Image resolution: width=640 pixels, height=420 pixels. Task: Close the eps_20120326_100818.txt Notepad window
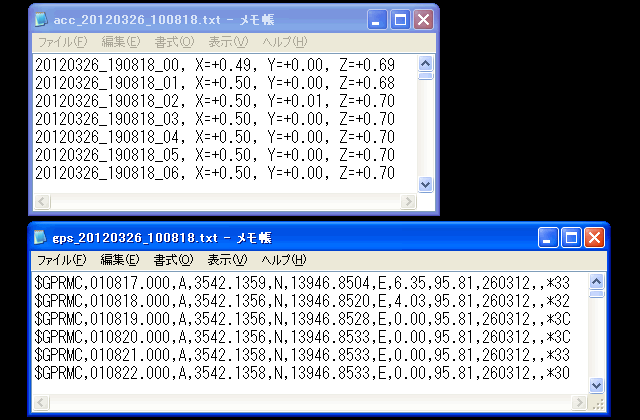[595, 237]
